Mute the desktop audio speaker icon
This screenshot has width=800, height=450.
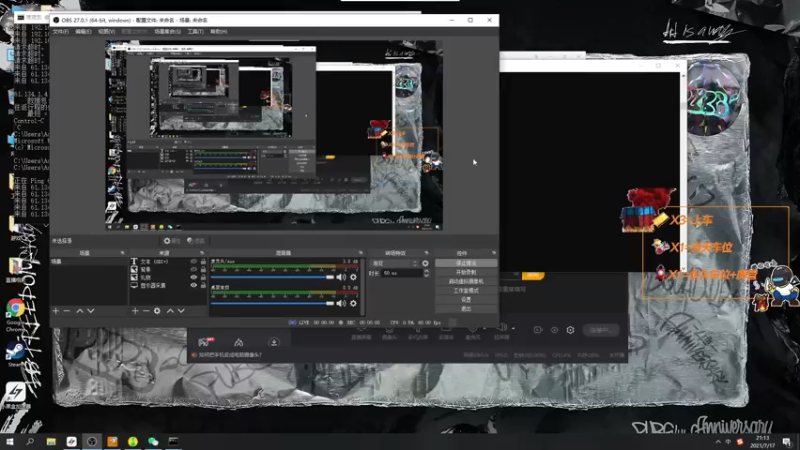point(341,304)
